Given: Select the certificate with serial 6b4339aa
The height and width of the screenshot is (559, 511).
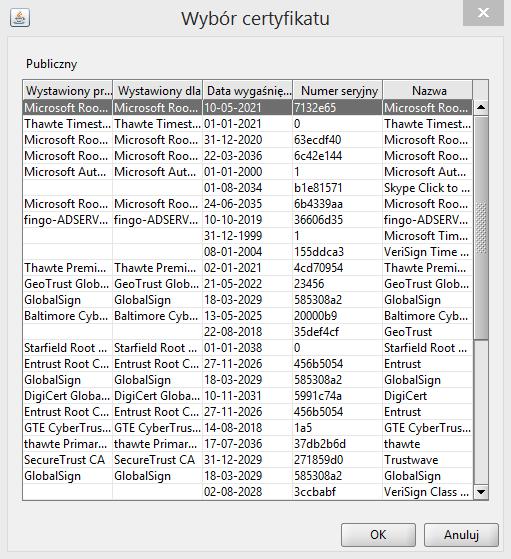Looking at the screenshot, I should 247,204.
